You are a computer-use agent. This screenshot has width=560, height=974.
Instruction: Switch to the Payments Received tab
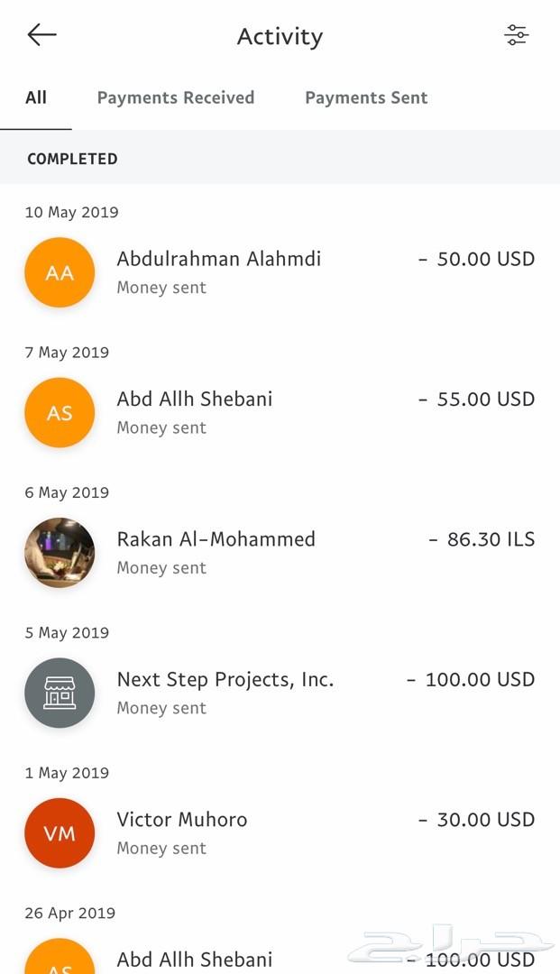(x=176, y=97)
